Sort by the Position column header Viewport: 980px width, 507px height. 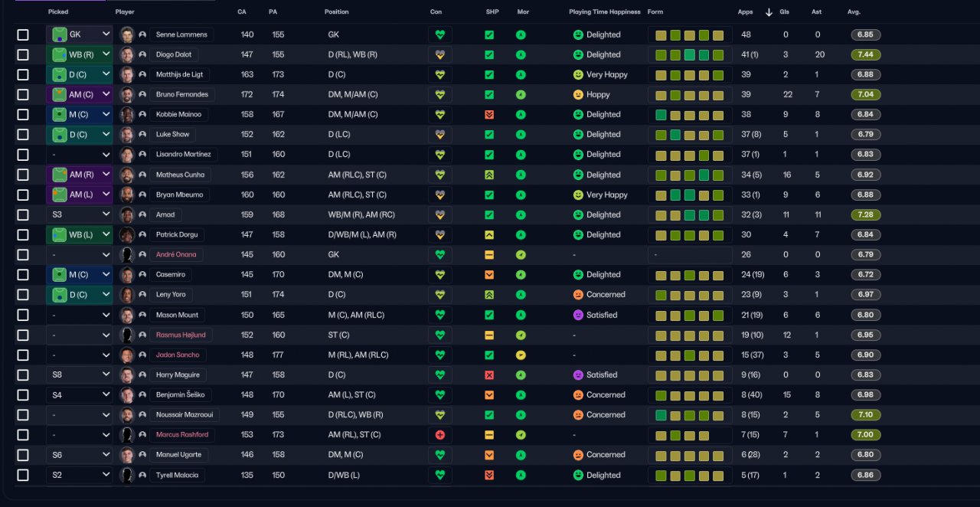[337, 12]
